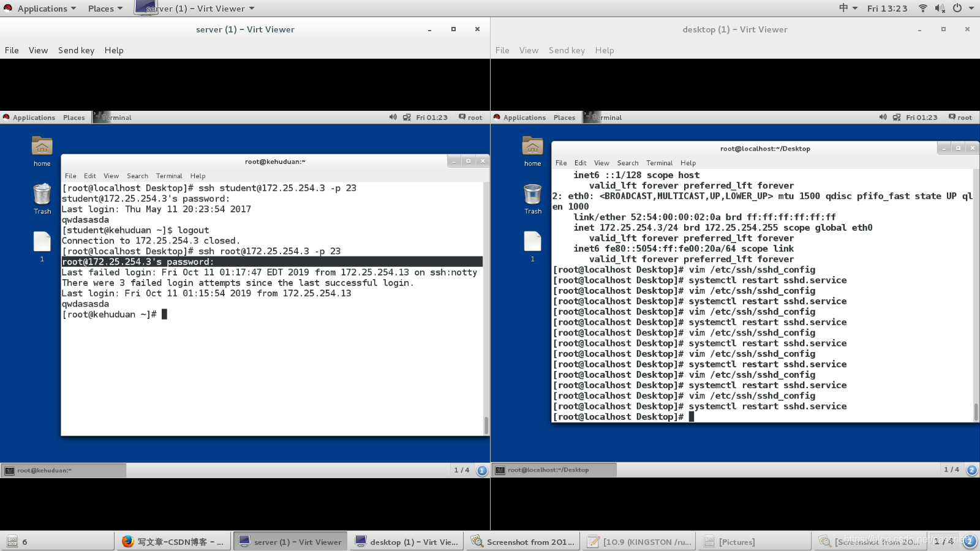This screenshot has width=980, height=551.
Task: Open root user menu in server guest panel
Action: [470, 117]
